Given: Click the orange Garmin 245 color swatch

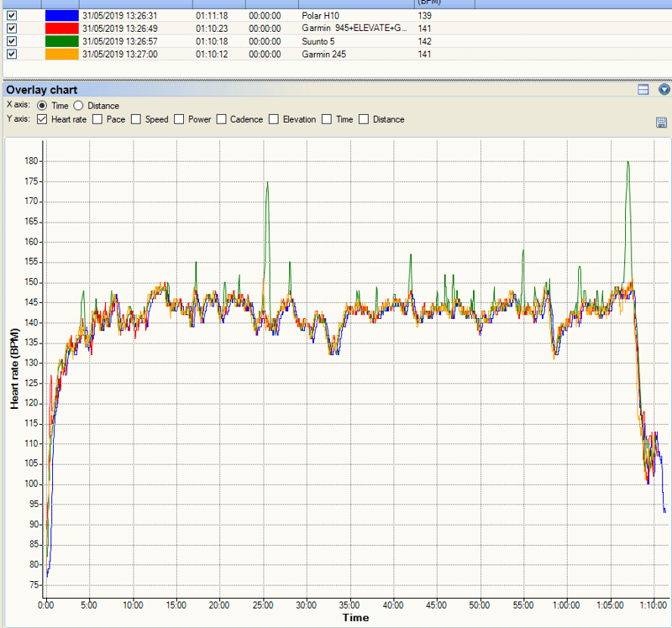Looking at the screenshot, I should (x=61, y=54).
